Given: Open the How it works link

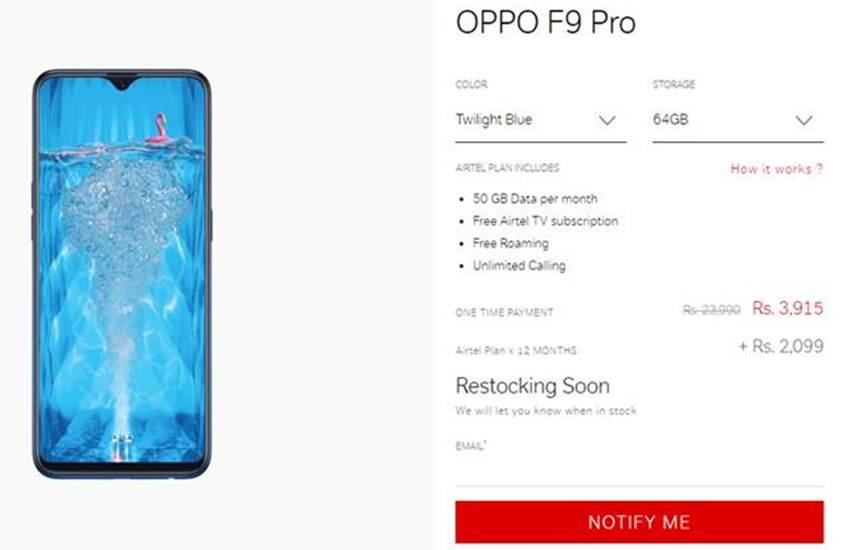Looking at the screenshot, I should 776,169.
